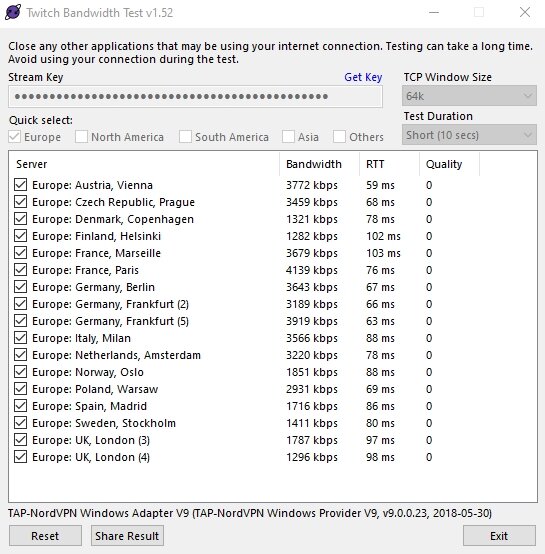Click the Reset button
The width and height of the screenshot is (545, 554).
45,536
